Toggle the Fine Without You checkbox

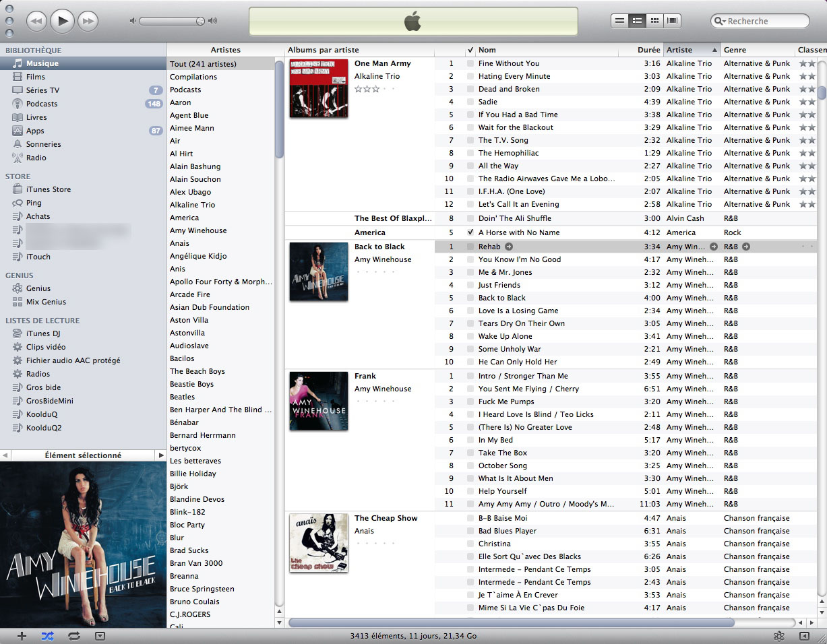click(470, 63)
